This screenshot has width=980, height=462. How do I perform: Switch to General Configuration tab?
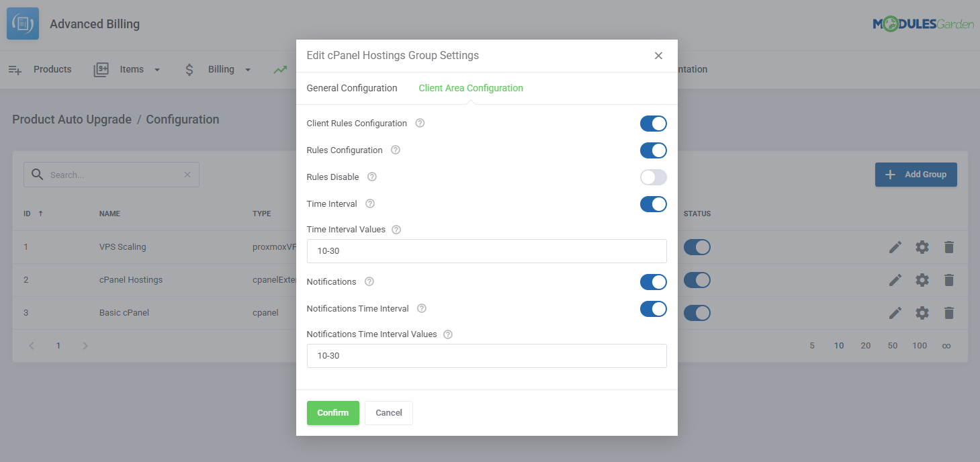coord(351,88)
